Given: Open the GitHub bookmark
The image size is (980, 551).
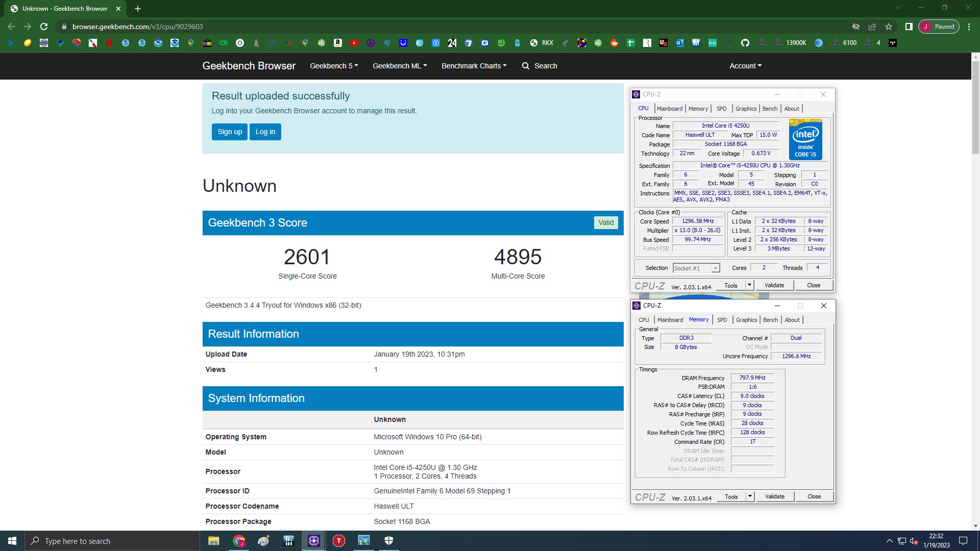Looking at the screenshot, I should click(745, 43).
